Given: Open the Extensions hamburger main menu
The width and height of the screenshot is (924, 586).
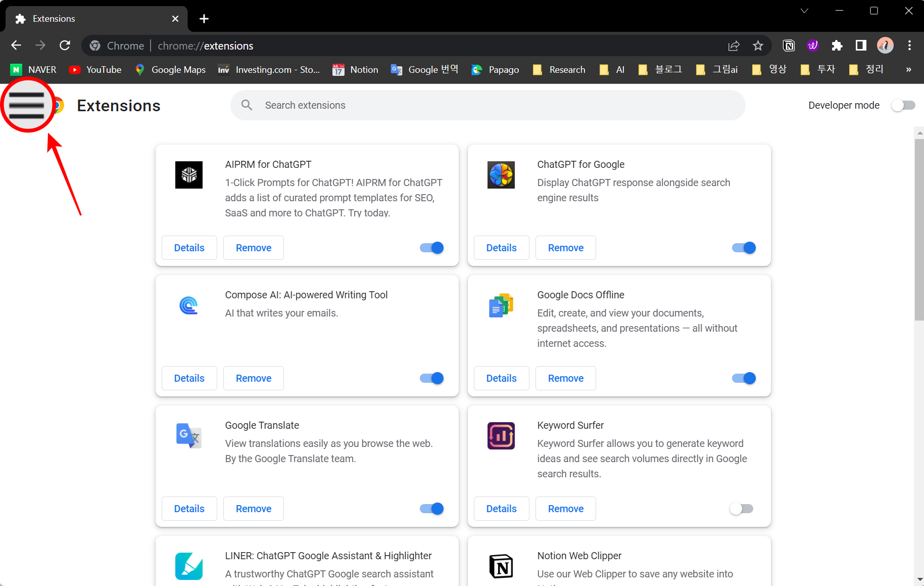Looking at the screenshot, I should pos(27,105).
